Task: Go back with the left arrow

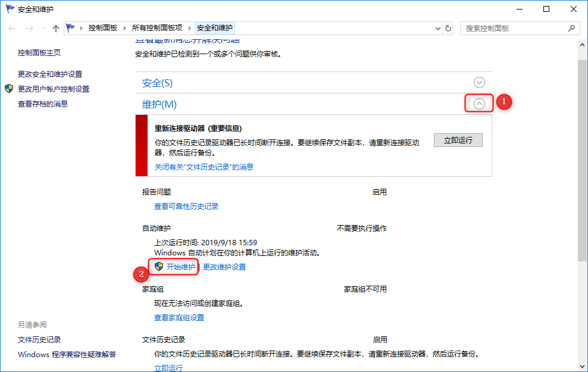Action: point(12,29)
